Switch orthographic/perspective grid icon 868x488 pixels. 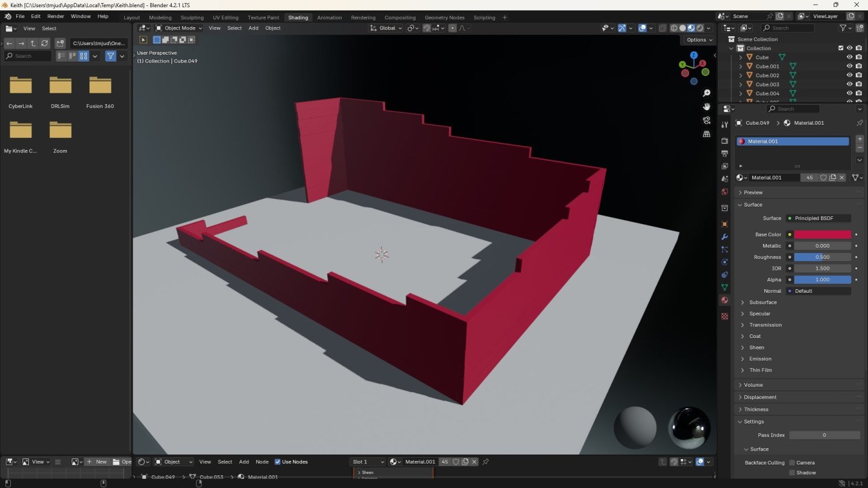pyautogui.click(x=706, y=134)
